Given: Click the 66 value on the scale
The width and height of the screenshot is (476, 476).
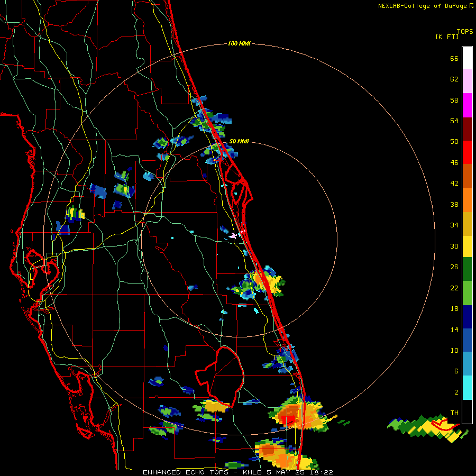Looking at the screenshot, I should point(454,59).
